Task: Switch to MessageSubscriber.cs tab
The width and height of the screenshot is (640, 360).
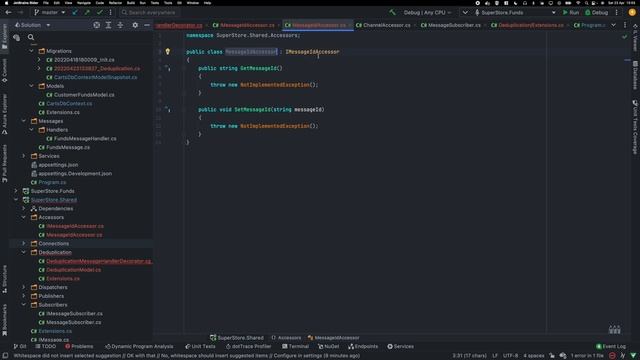Action: [x=450, y=25]
